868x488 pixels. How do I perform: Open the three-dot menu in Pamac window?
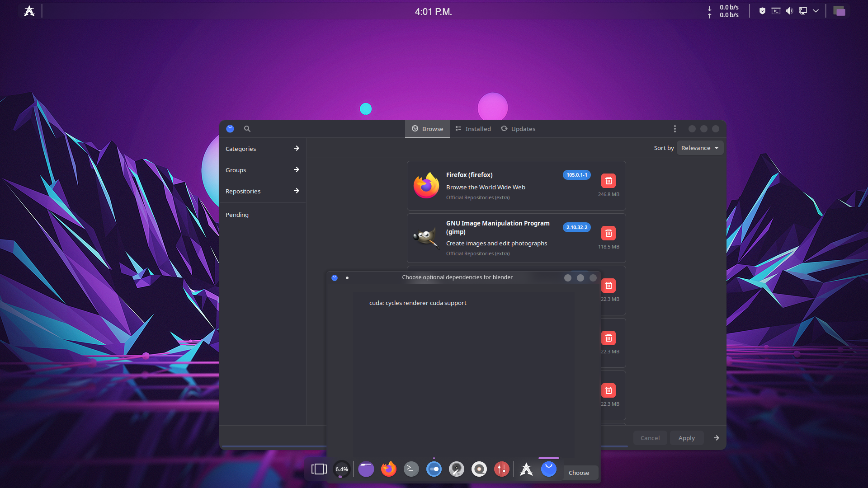tap(675, 129)
